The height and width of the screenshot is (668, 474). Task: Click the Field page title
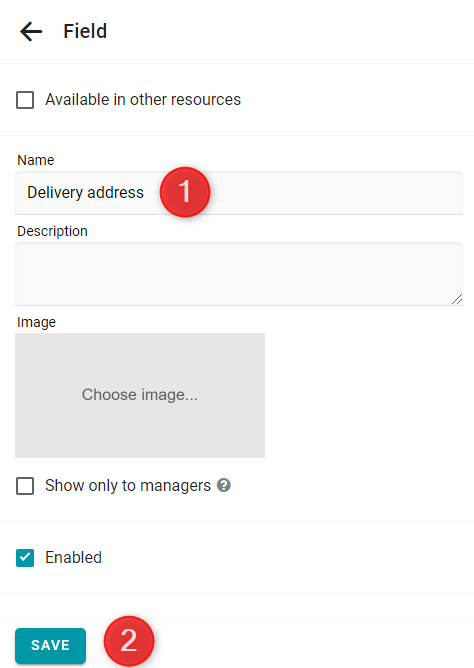point(85,32)
